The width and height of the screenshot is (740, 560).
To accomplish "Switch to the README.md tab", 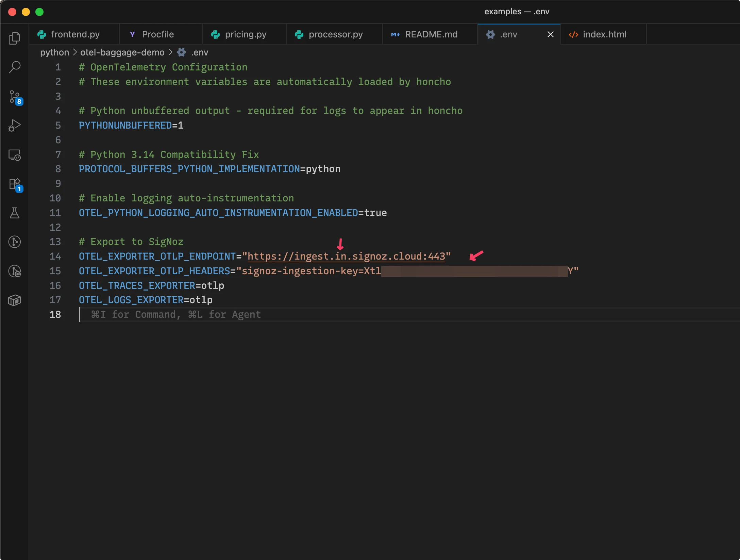I will click(x=431, y=34).
